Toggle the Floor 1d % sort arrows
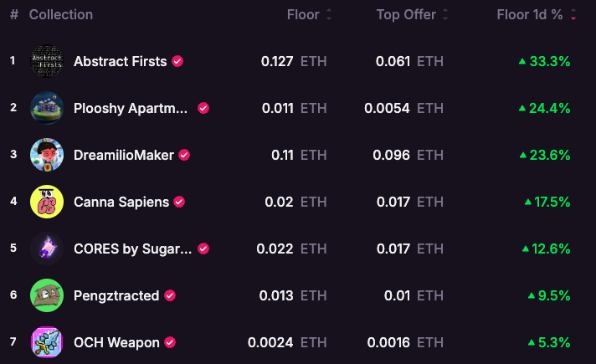This screenshot has width=596, height=364. (573, 14)
